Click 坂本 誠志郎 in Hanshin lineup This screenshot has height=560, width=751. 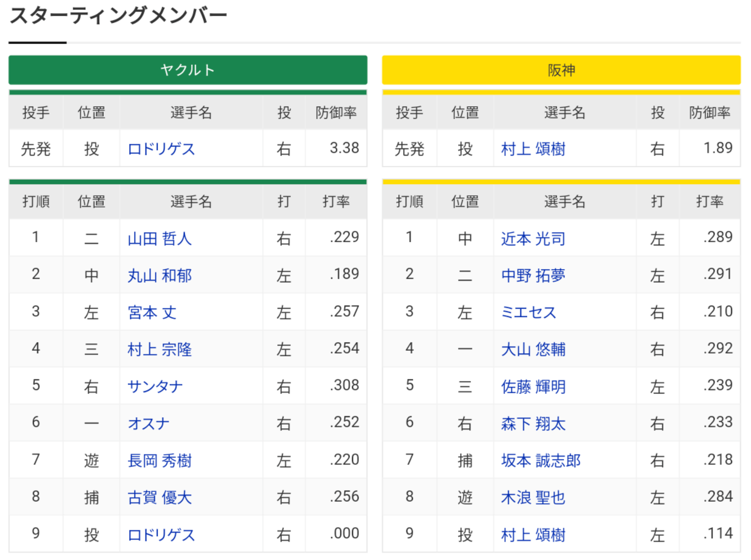[541, 460]
